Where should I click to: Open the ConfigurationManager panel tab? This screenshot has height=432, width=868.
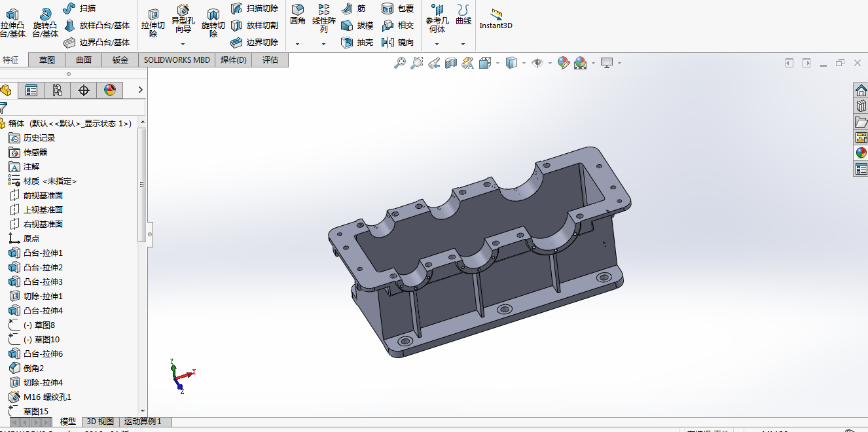58,90
